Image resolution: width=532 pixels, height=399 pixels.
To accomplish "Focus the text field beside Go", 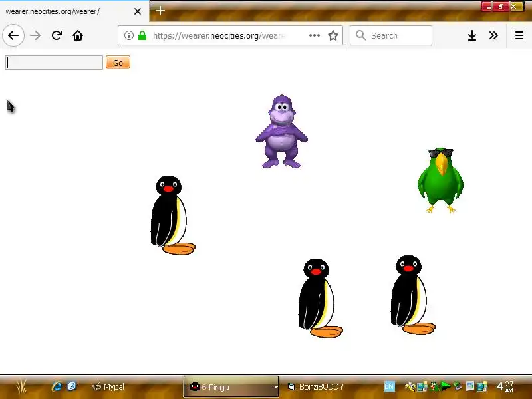I will (x=54, y=63).
